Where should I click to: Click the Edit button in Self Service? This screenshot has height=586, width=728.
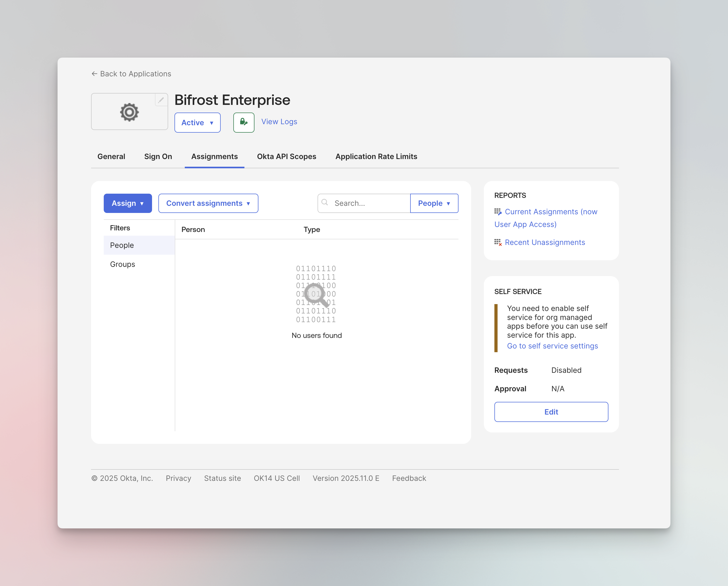[x=551, y=412]
